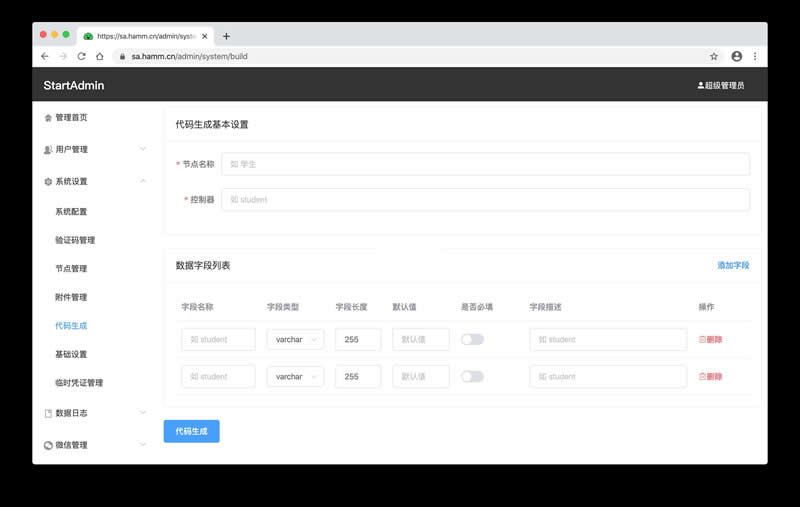
Task: Expand the 用户管理 sidebar menu
Action: [x=96, y=149]
